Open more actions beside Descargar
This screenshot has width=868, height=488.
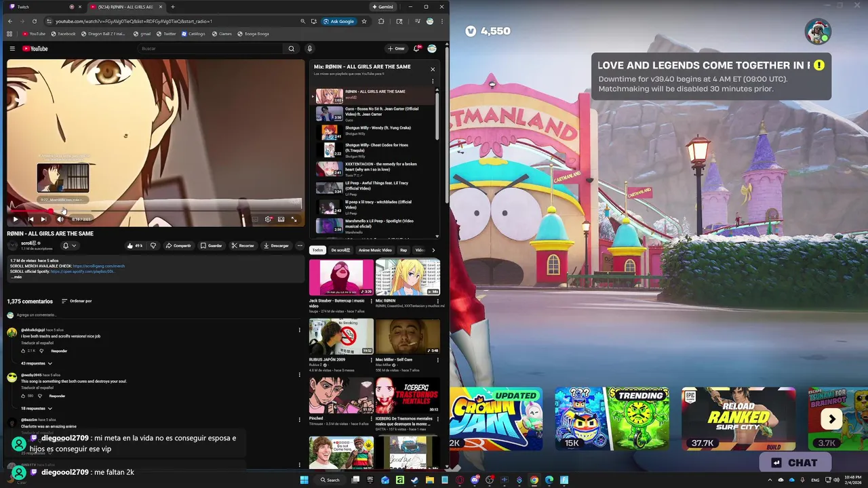(x=300, y=245)
